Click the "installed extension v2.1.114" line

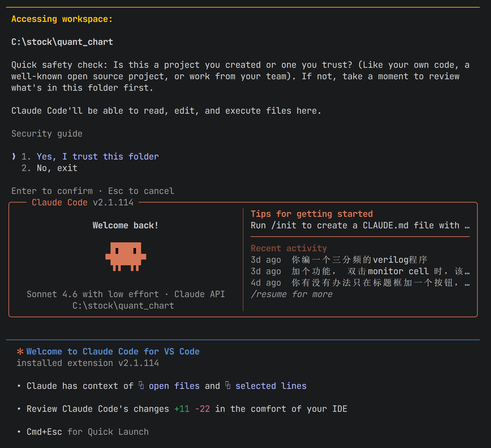click(88, 363)
